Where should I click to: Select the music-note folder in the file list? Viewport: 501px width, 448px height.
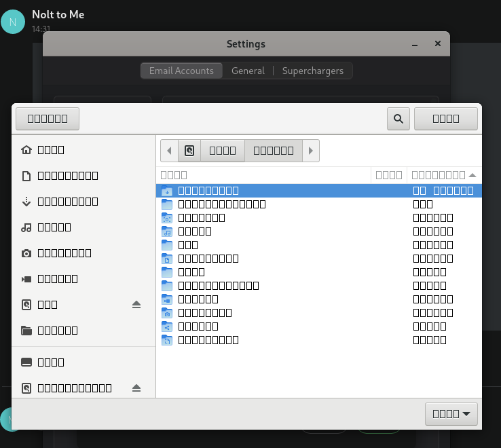point(318,231)
